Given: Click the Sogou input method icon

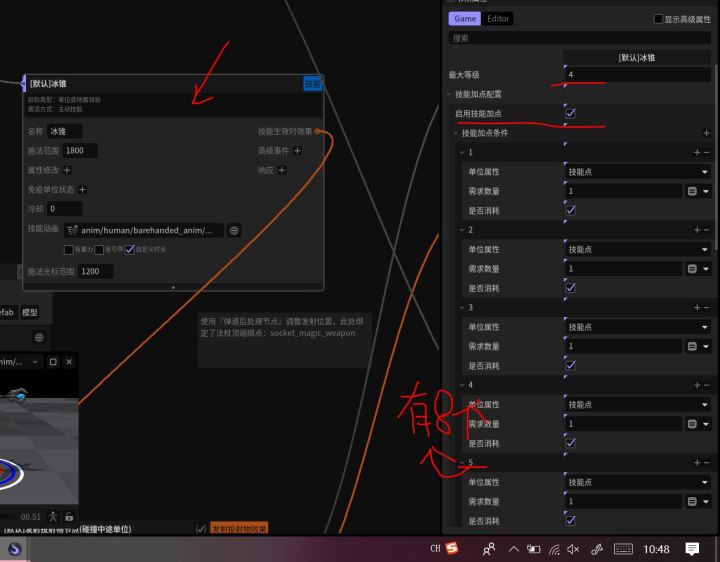Looking at the screenshot, I should [x=452, y=548].
